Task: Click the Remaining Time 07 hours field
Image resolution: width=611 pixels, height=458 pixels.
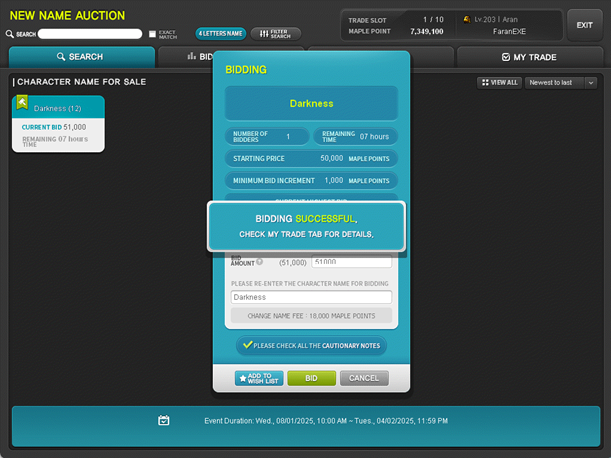Action: point(355,136)
